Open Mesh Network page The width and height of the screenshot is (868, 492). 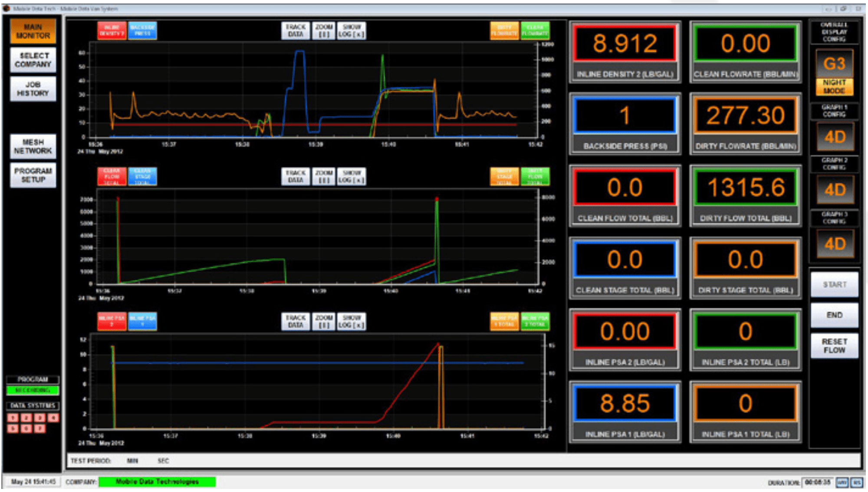pyautogui.click(x=33, y=146)
